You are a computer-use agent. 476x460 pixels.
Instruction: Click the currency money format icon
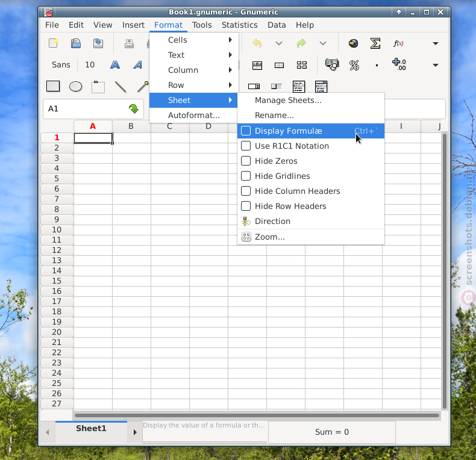click(x=332, y=64)
